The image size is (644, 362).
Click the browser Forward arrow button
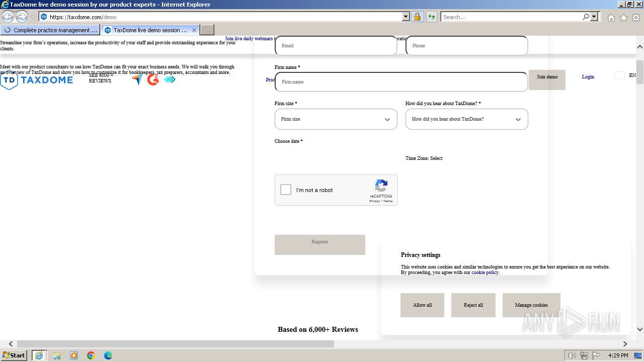point(22,17)
